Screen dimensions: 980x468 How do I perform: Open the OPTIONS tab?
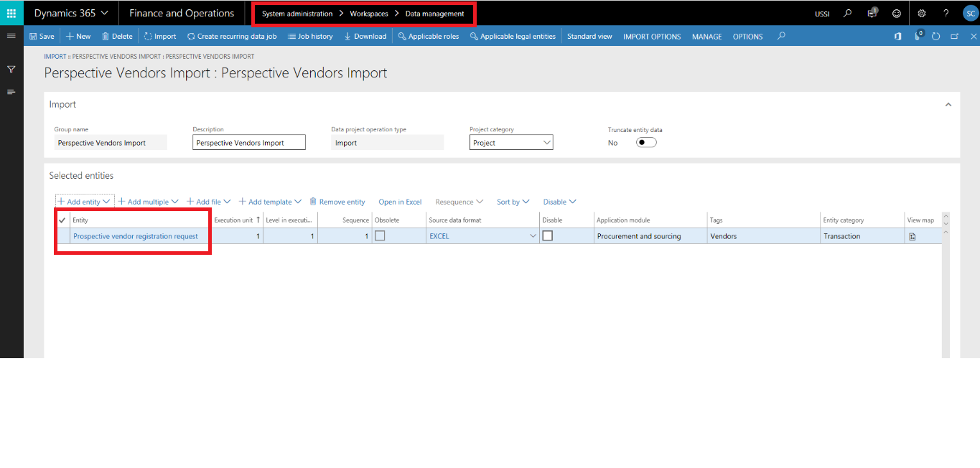747,36
